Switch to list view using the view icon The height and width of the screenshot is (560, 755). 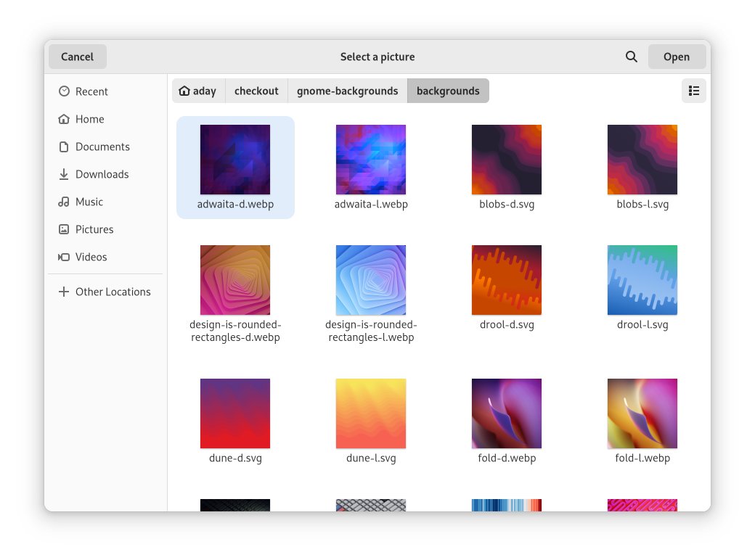pyautogui.click(x=693, y=91)
